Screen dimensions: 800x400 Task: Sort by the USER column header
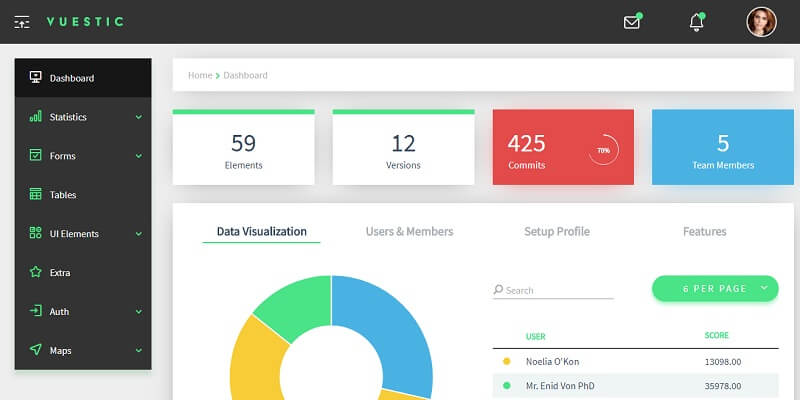coord(536,336)
